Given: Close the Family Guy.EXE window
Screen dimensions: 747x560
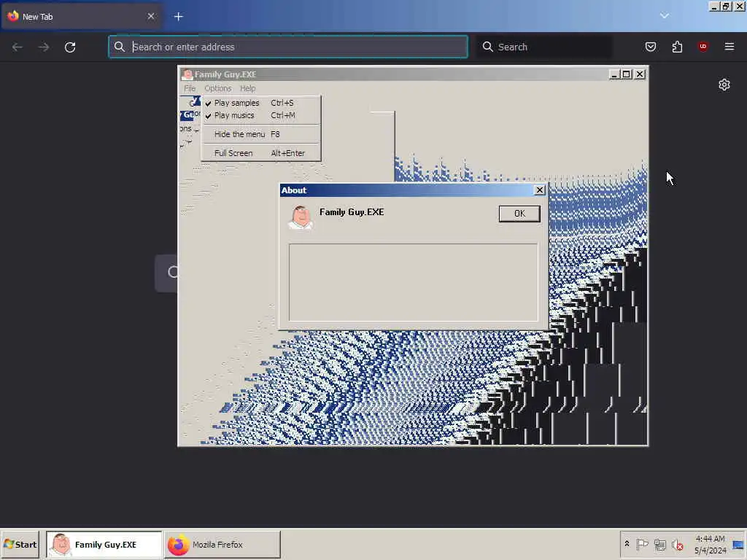Looking at the screenshot, I should click(x=640, y=74).
